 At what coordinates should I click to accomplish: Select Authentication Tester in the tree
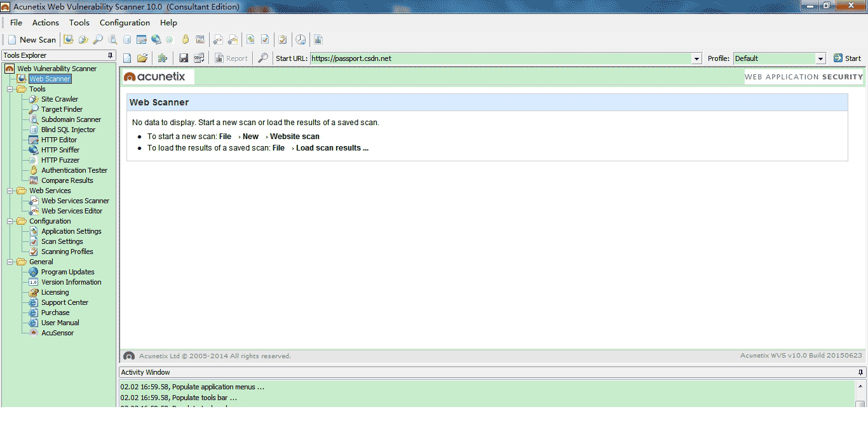[74, 170]
